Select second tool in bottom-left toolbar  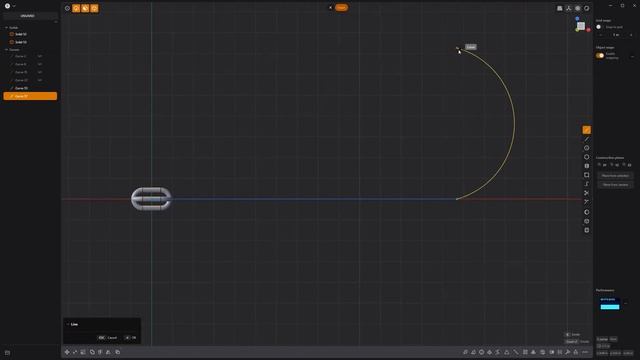pyautogui.click(x=75, y=352)
